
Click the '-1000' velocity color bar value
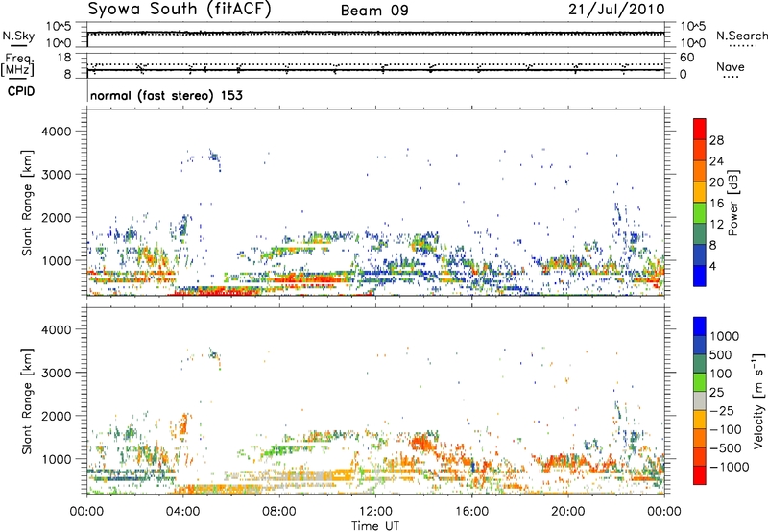[x=729, y=467]
